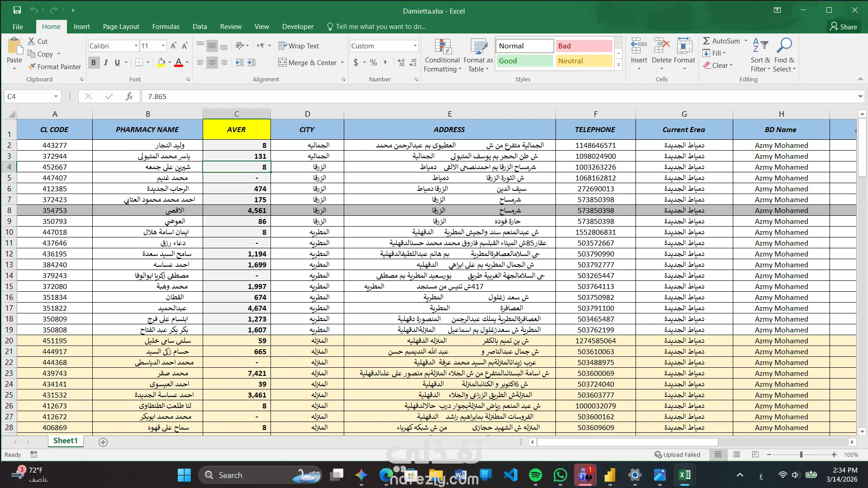Viewport: 868px width, 488px height.
Task: Apply the Bad cell style
Action: [583, 46]
